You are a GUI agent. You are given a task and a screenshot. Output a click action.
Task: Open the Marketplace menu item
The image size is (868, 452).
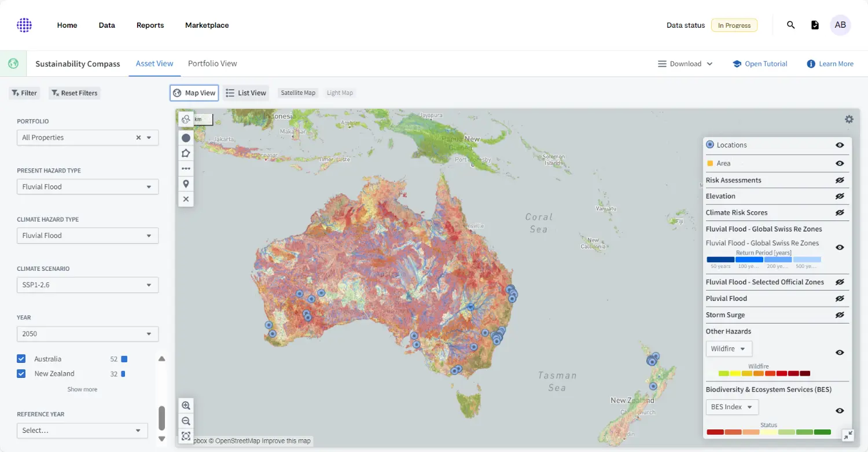[207, 25]
